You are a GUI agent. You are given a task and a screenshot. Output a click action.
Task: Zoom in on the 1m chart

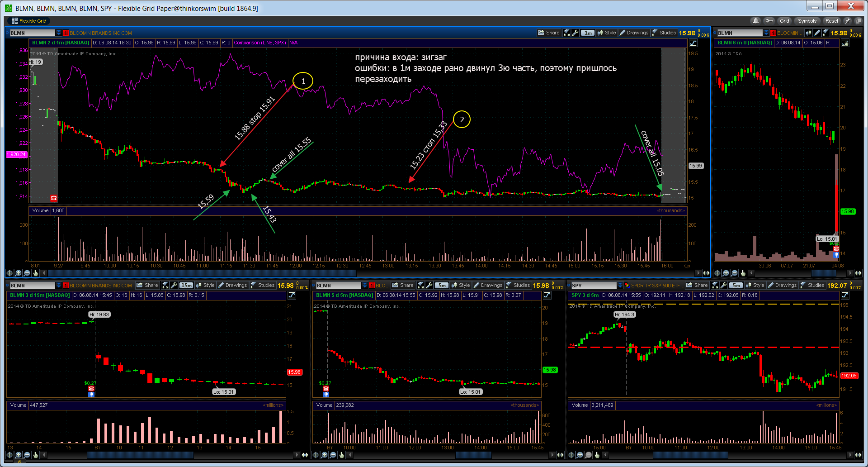(x=18, y=273)
